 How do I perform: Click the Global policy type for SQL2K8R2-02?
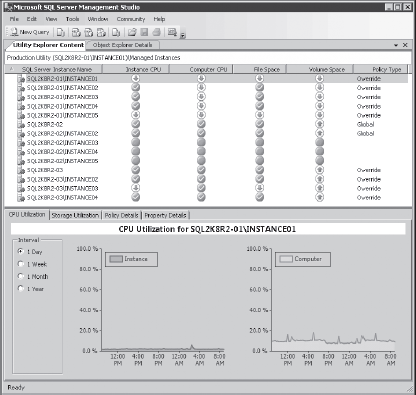(x=365, y=124)
